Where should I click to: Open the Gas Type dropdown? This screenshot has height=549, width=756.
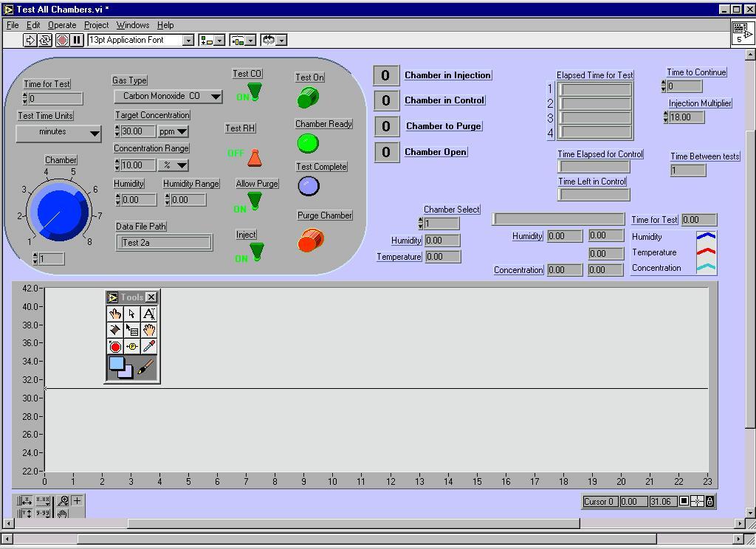click(215, 97)
